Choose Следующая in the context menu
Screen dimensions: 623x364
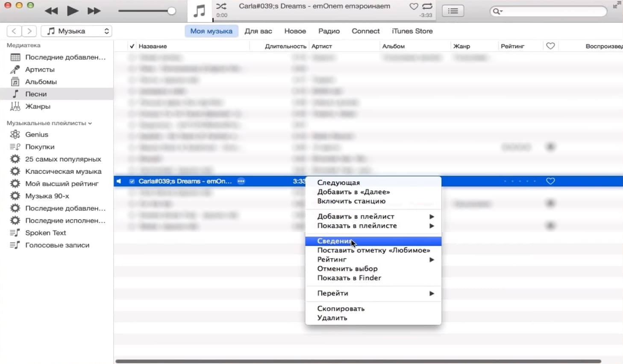click(373, 183)
